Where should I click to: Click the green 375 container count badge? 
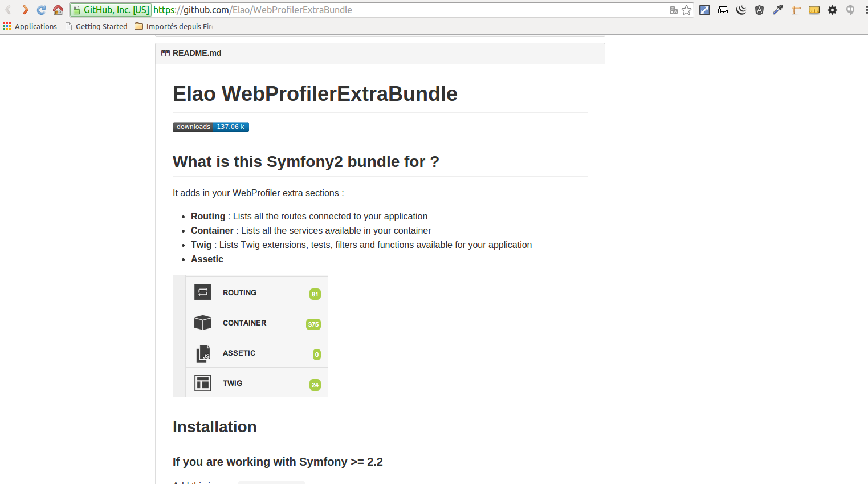(313, 324)
